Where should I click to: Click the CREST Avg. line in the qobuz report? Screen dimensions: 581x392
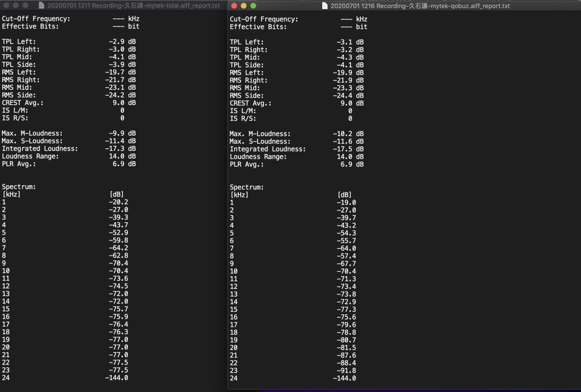(296, 103)
